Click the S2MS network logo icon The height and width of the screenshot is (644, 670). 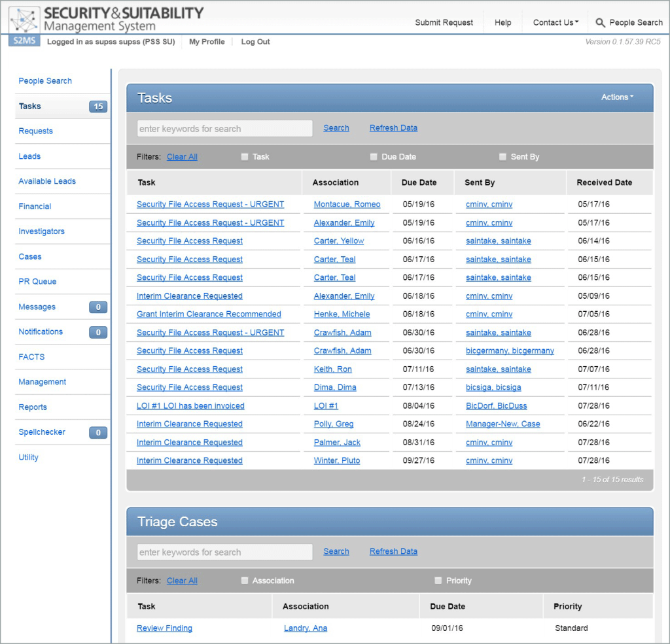(24, 21)
